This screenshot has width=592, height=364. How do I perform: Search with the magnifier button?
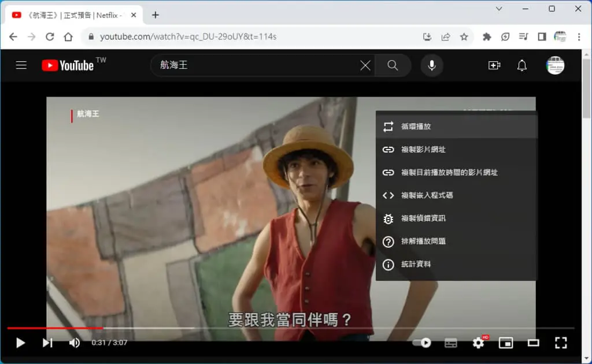coord(393,65)
